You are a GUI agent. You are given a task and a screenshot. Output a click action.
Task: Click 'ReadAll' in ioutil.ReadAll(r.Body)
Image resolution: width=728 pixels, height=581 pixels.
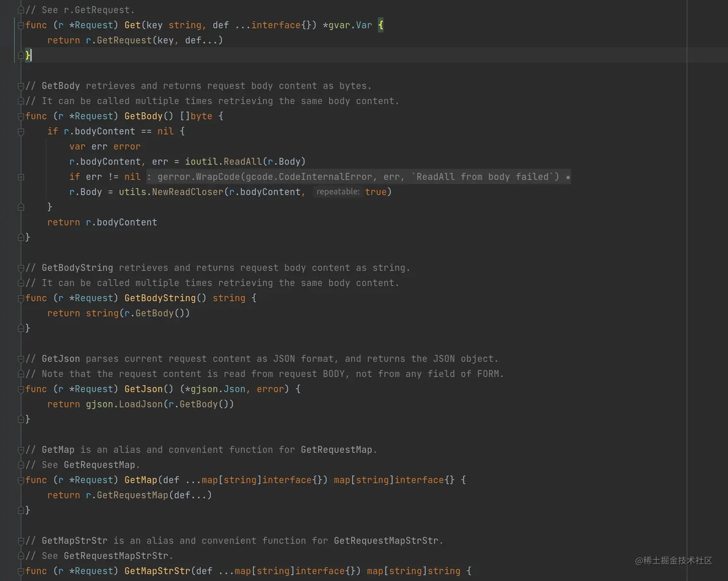tap(243, 161)
